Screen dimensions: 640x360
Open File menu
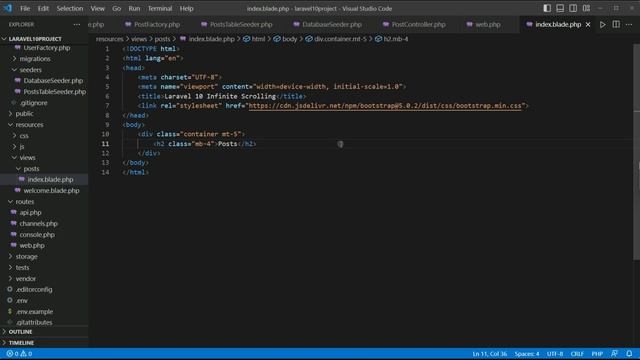(25, 9)
